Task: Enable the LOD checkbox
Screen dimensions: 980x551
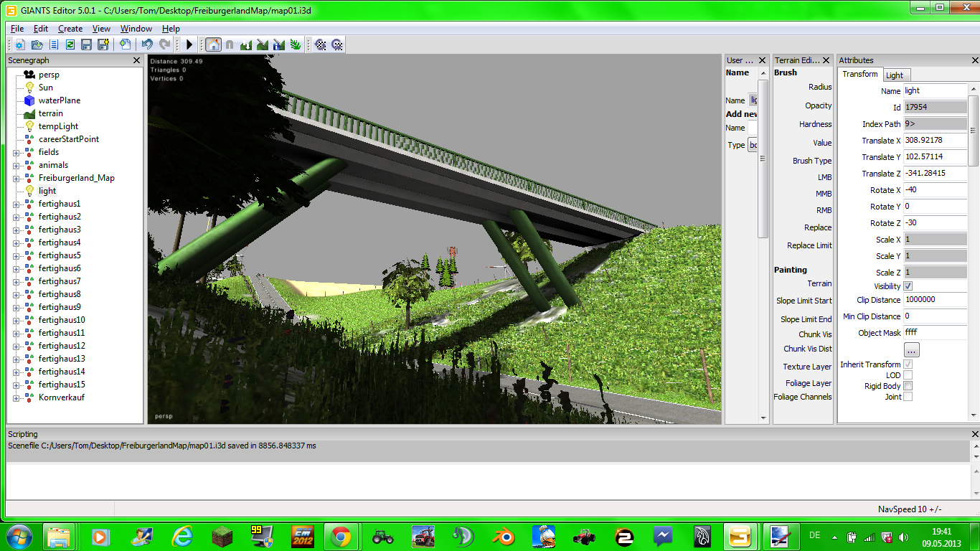Action: [x=908, y=375]
